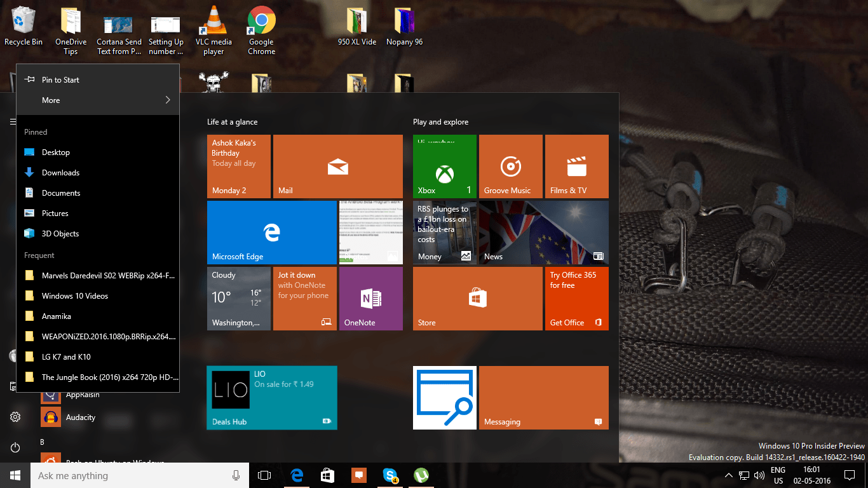Open frequent folder WEAPONiZED.2016.1080p

98,336
